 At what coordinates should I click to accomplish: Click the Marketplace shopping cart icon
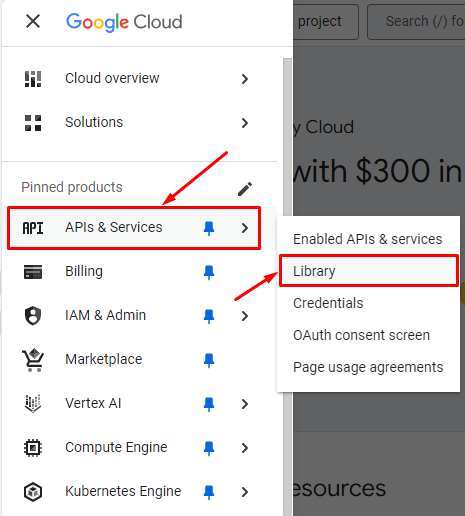pos(33,360)
